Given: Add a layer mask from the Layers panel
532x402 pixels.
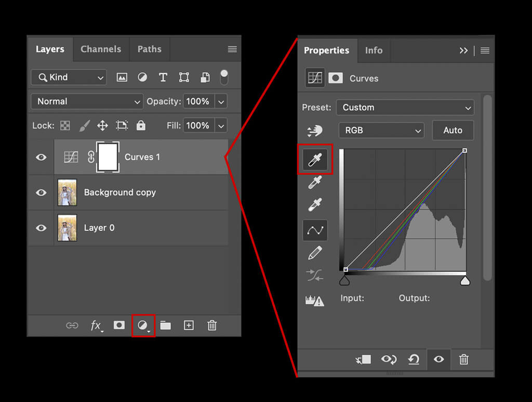Looking at the screenshot, I should (119, 325).
